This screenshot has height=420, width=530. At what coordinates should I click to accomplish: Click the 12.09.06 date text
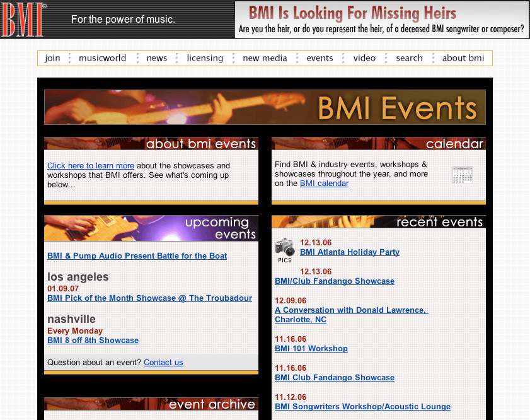(291, 301)
